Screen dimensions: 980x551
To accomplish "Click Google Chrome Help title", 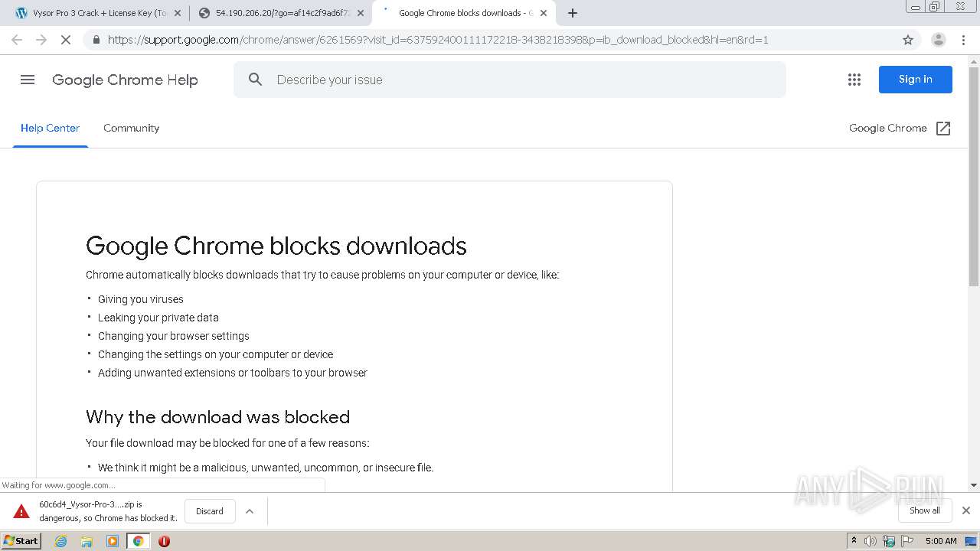I will pos(125,80).
